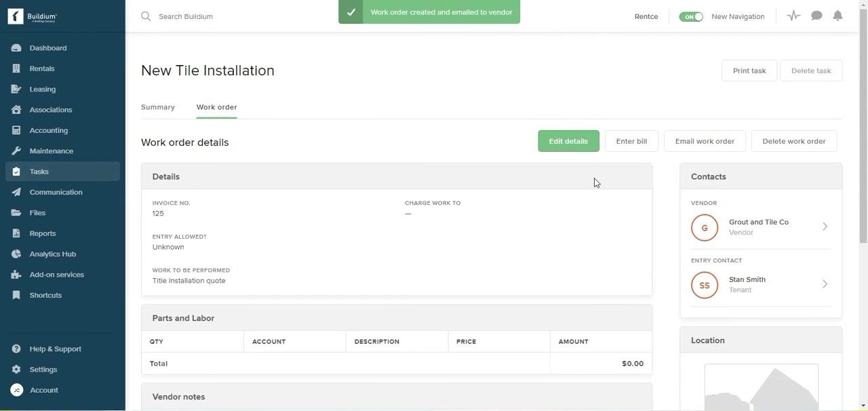Click the Rentce account name
The width and height of the screenshot is (868, 411).
pyautogui.click(x=646, y=16)
